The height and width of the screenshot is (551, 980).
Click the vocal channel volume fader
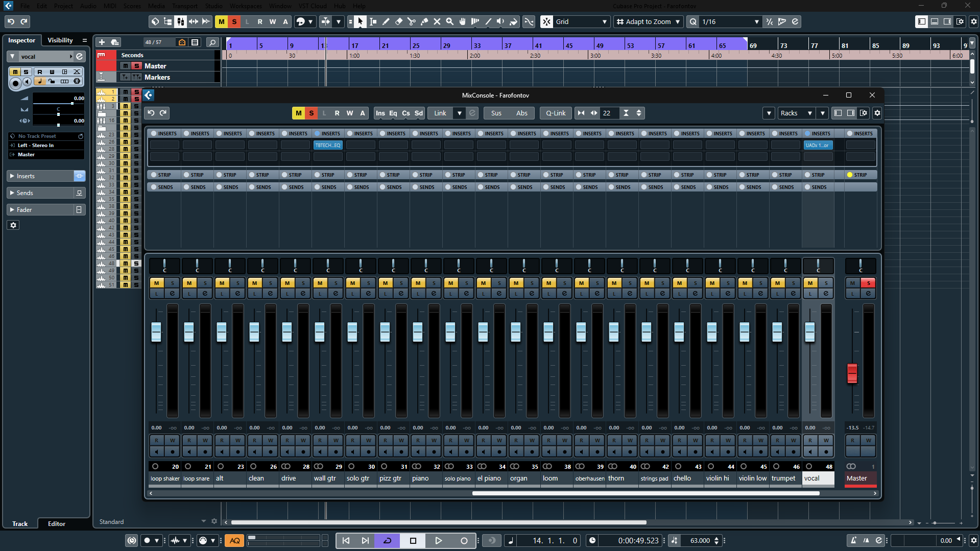[810, 332]
